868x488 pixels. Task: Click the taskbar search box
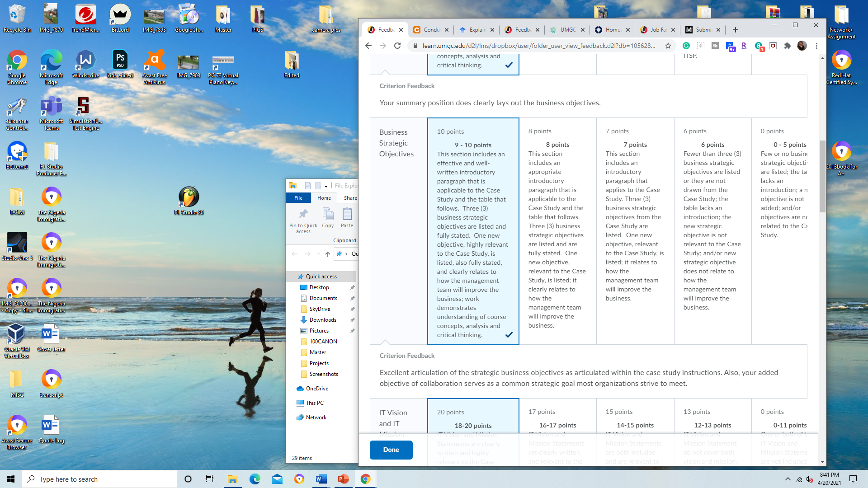point(99,479)
